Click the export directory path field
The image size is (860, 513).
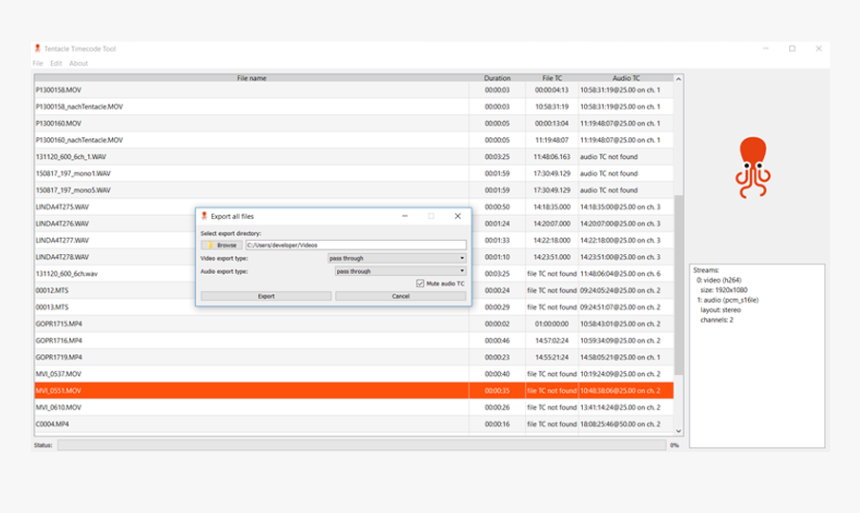[356, 245]
